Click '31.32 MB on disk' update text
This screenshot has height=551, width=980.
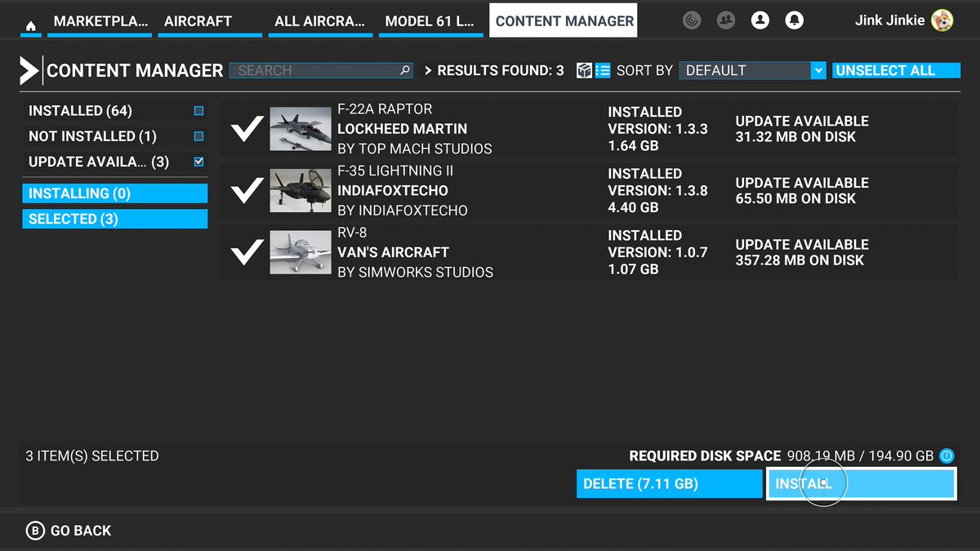click(795, 136)
